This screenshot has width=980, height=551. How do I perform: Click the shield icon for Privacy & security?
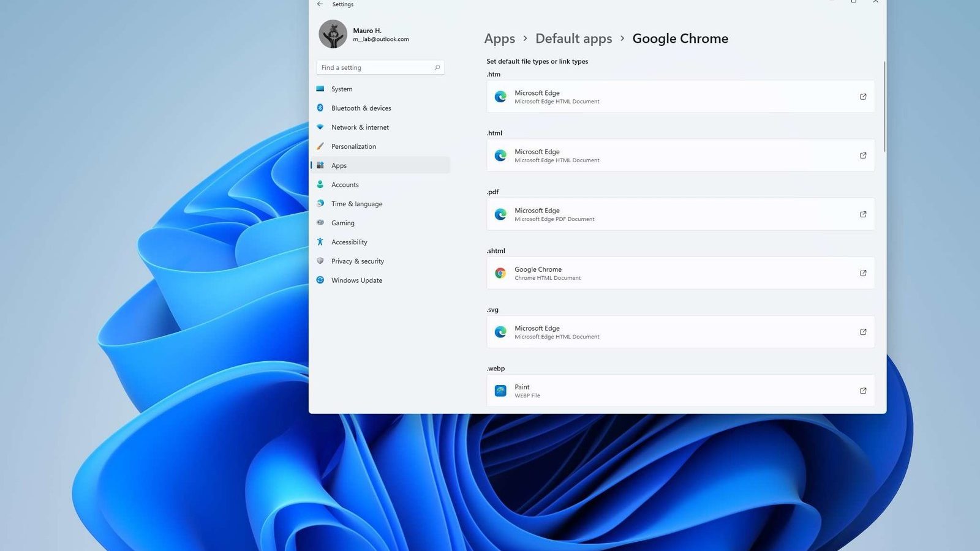(x=320, y=261)
